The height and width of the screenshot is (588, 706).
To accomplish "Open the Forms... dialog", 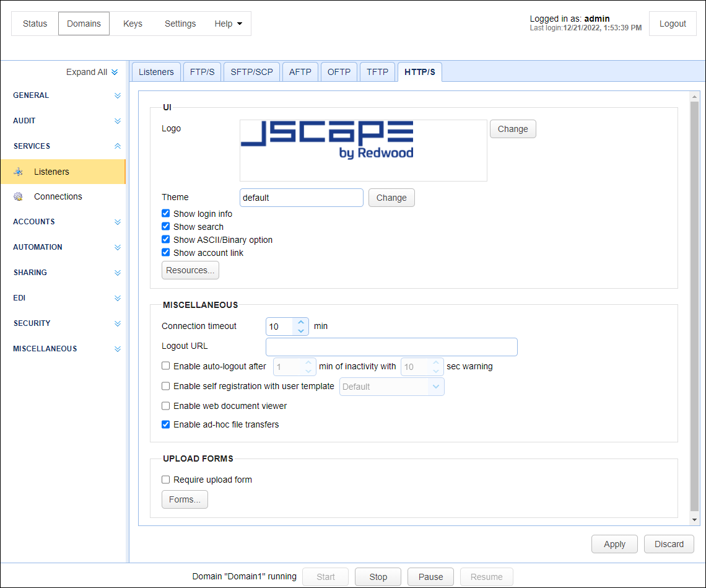I will click(185, 499).
